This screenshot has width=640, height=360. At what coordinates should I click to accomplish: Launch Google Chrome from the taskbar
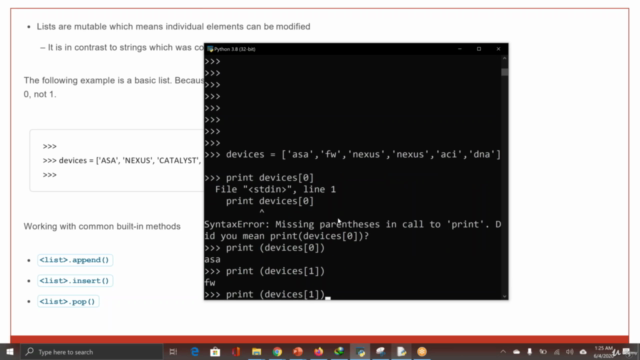pos(277,351)
